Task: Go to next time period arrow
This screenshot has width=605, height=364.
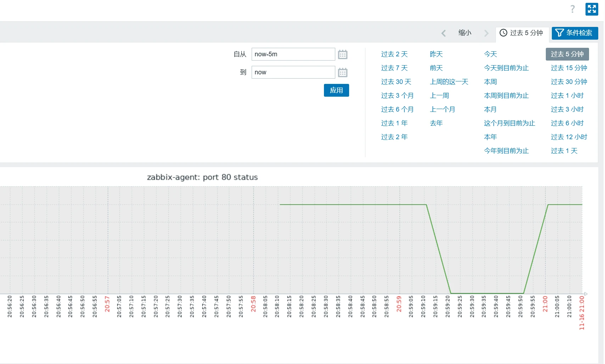Action: click(486, 33)
